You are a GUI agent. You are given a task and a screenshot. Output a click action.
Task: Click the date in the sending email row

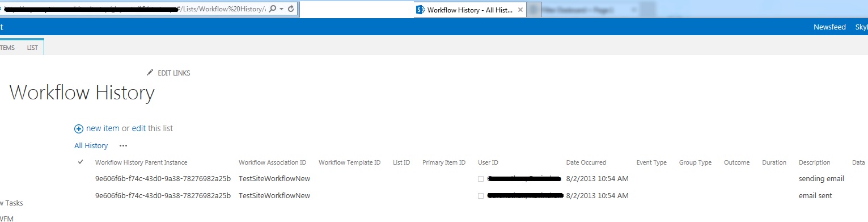pyautogui.click(x=597, y=179)
